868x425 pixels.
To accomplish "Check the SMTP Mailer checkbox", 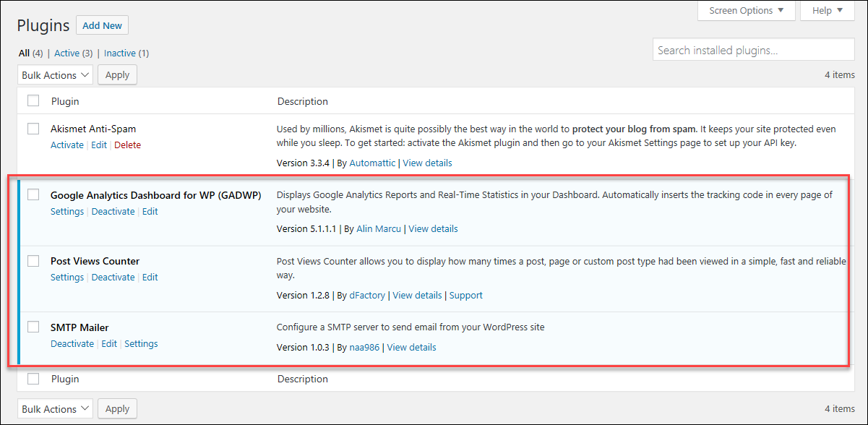I will coord(33,327).
